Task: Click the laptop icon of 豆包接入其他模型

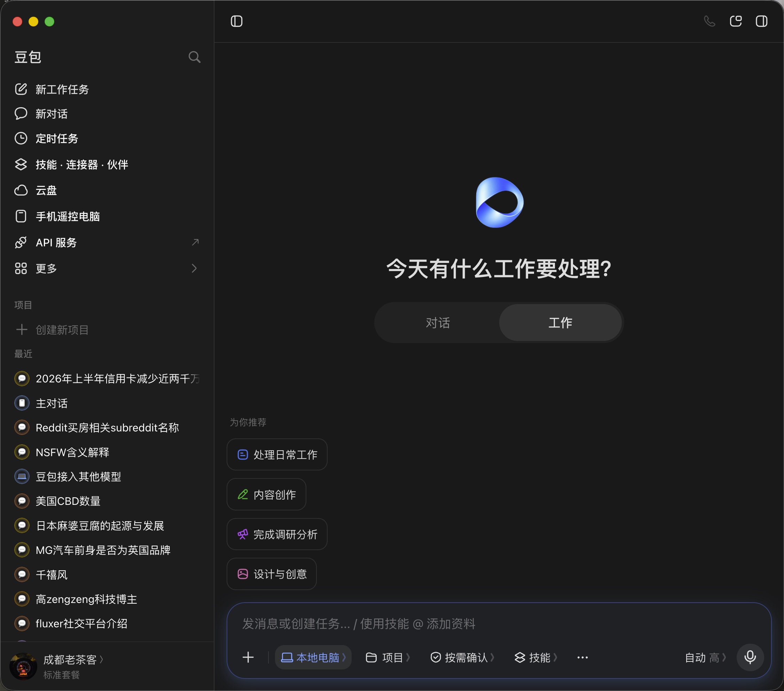Action: coord(22,476)
